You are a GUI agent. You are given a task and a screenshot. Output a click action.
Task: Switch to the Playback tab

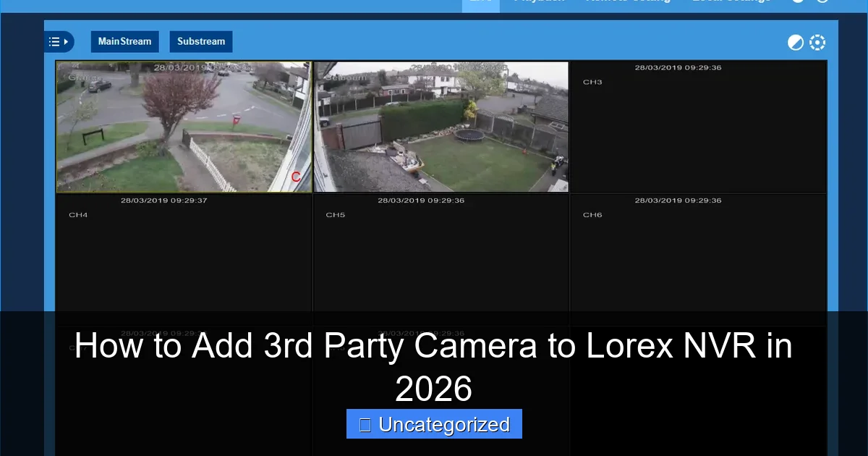point(539,2)
